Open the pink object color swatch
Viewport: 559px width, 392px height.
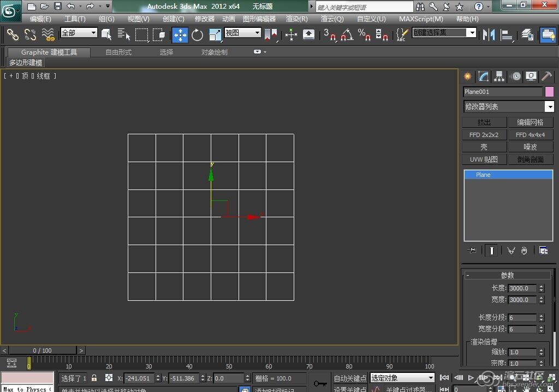click(549, 92)
